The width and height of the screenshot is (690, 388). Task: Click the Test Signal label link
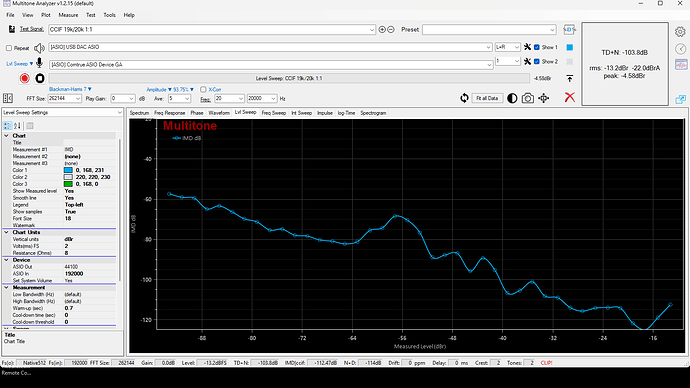tap(32, 29)
